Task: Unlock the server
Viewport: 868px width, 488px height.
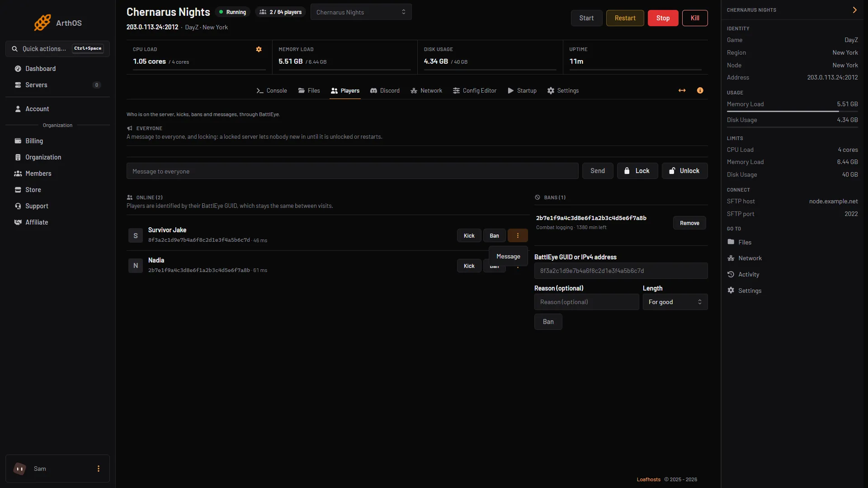Action: (684, 171)
